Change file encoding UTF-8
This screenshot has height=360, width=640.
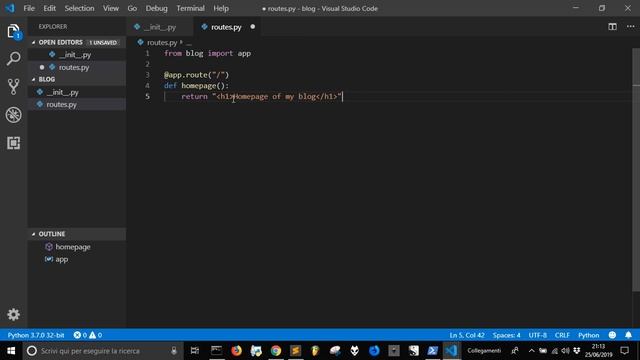538,335
